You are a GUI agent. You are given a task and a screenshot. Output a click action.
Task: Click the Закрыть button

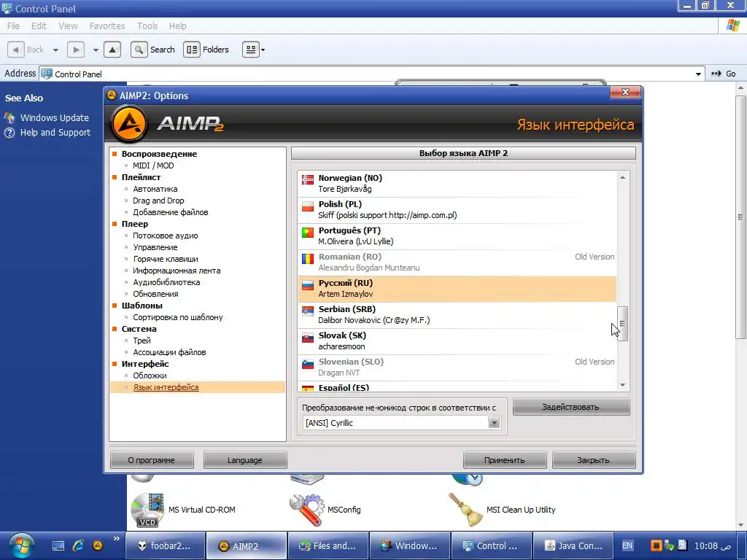[x=594, y=460]
